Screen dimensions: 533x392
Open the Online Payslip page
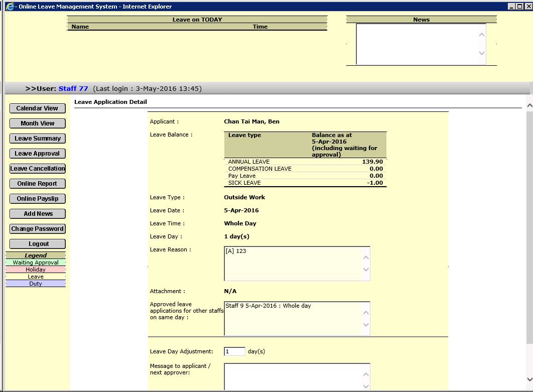(38, 199)
